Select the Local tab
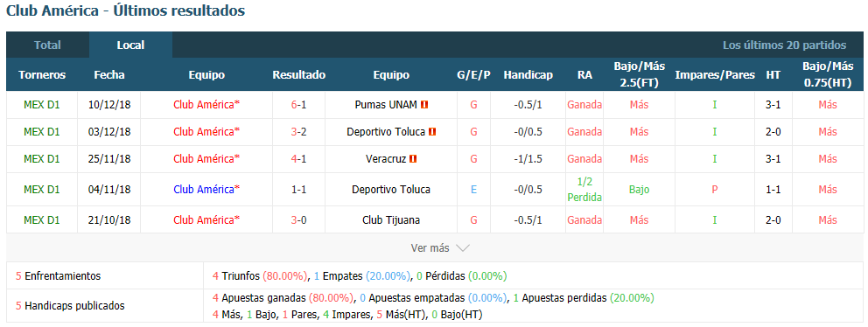The height and width of the screenshot is (327, 868). (x=130, y=45)
